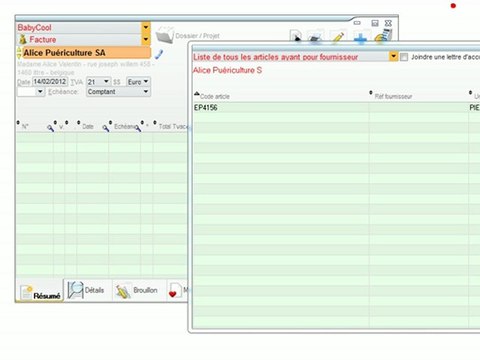480x360 pixels.
Task: Open the blank dropdown left of Echéance
Action: pyautogui.click(x=40, y=91)
